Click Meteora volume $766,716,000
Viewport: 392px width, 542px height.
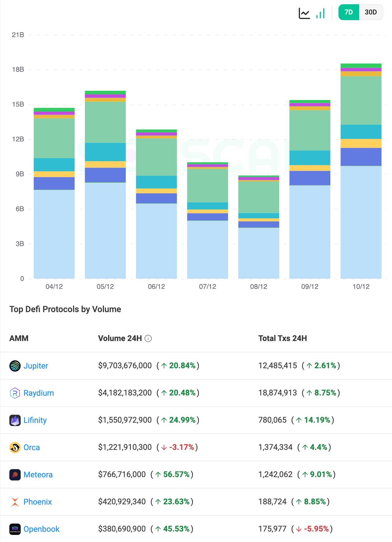click(122, 475)
